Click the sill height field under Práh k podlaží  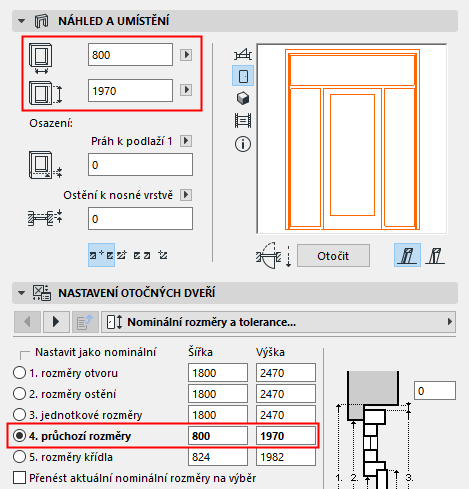(140, 165)
